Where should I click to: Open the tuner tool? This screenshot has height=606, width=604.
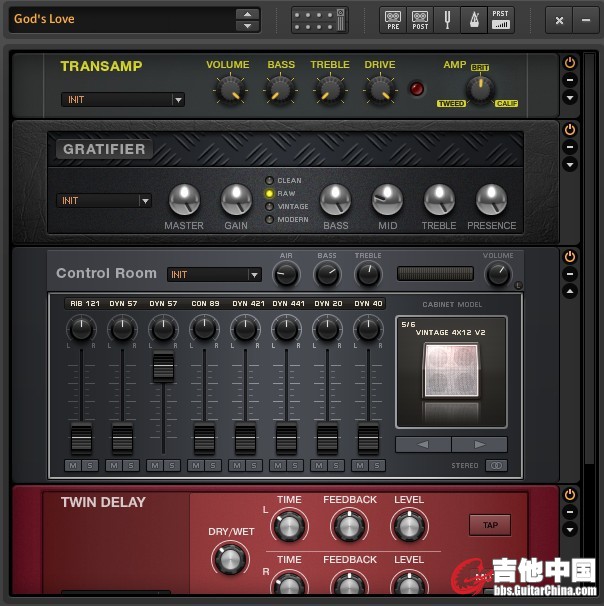tap(446, 19)
